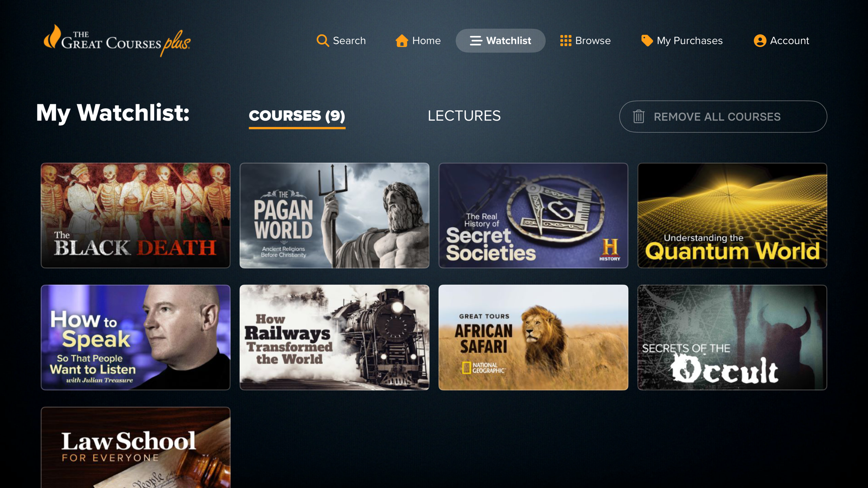This screenshot has width=868, height=488.
Task: Switch to the Courses (9) tab
Action: click(297, 117)
